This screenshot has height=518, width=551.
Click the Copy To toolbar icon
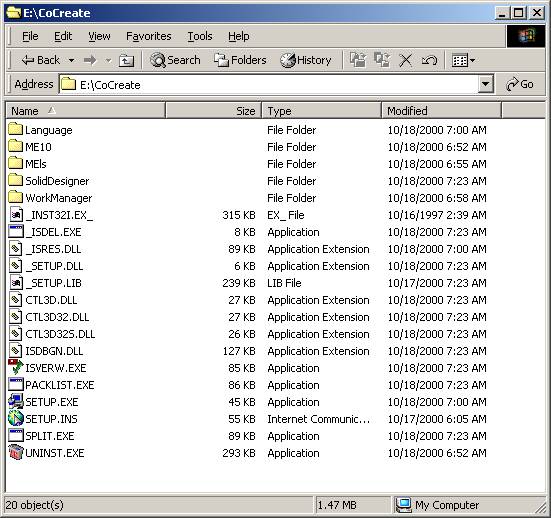tap(382, 60)
